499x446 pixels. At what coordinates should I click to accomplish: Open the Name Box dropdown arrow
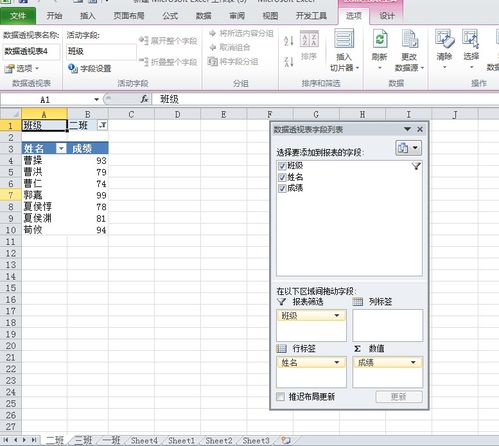(96, 99)
